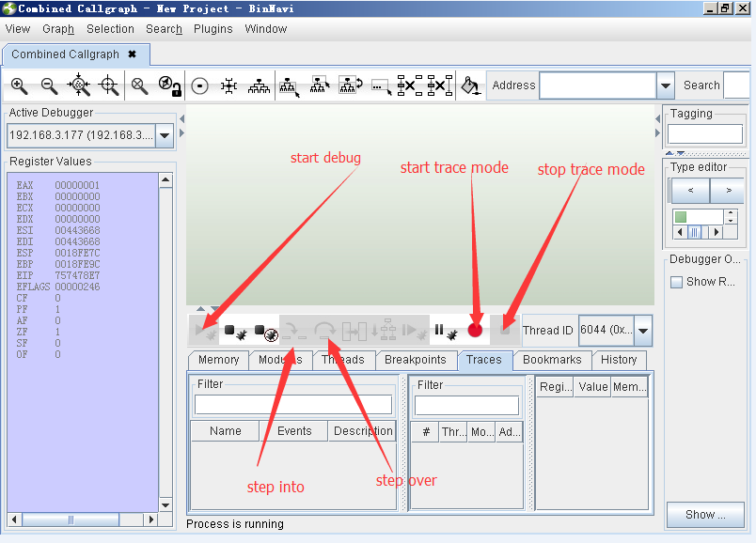Click the magnifier icon with X inside

pyautogui.click(x=140, y=85)
